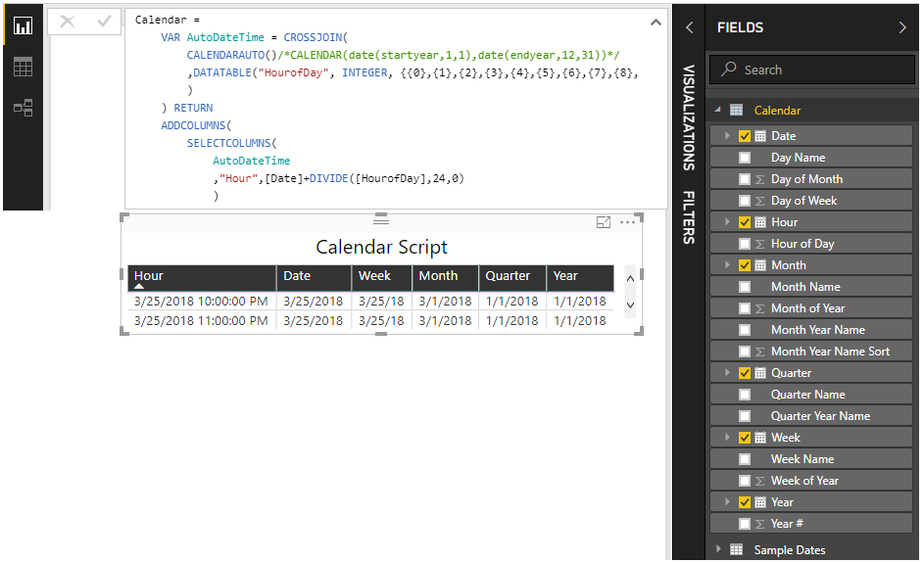This screenshot has width=924, height=563.
Task: Collapse the formula bar with chevron
Action: point(656,23)
